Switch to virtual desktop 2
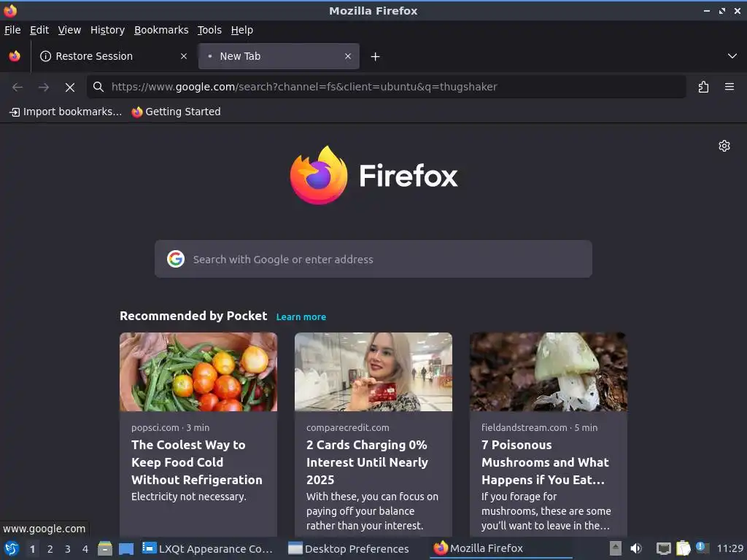The height and width of the screenshot is (560, 747). (50, 549)
